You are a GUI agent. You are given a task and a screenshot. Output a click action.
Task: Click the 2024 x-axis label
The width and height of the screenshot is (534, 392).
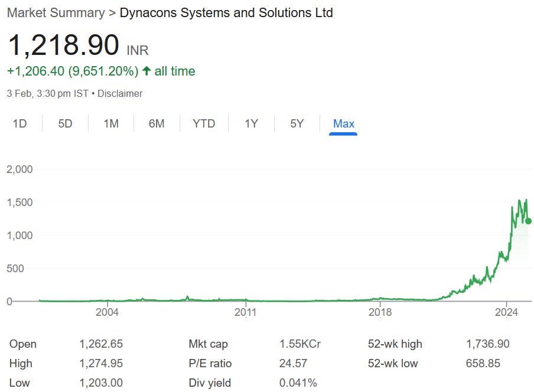(506, 312)
